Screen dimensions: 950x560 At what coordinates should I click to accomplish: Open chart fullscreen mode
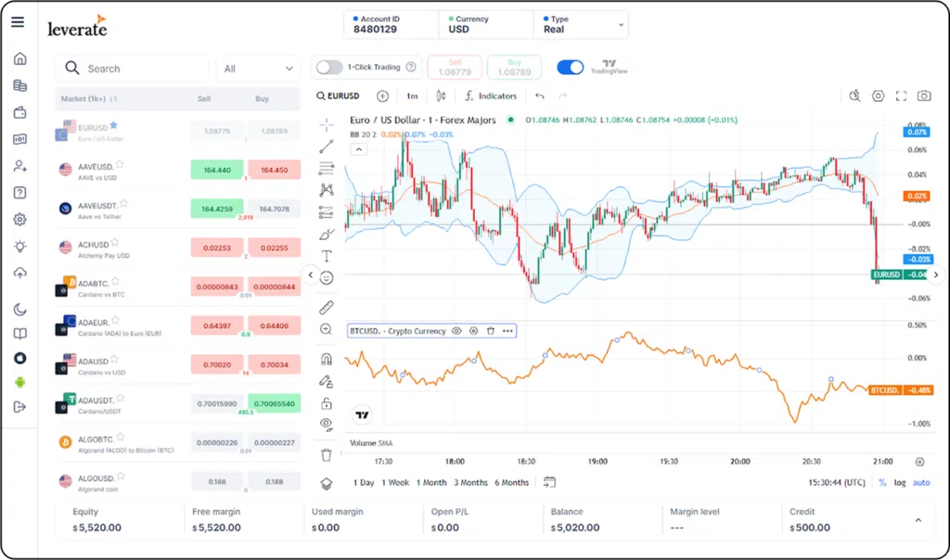pyautogui.click(x=901, y=95)
